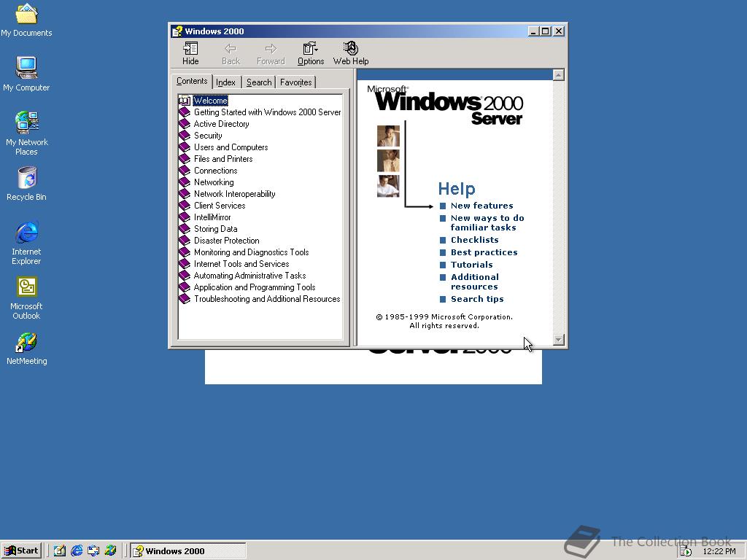747x560 pixels.
Task: Click book icon next to IntelliMirror
Action: 185,217
